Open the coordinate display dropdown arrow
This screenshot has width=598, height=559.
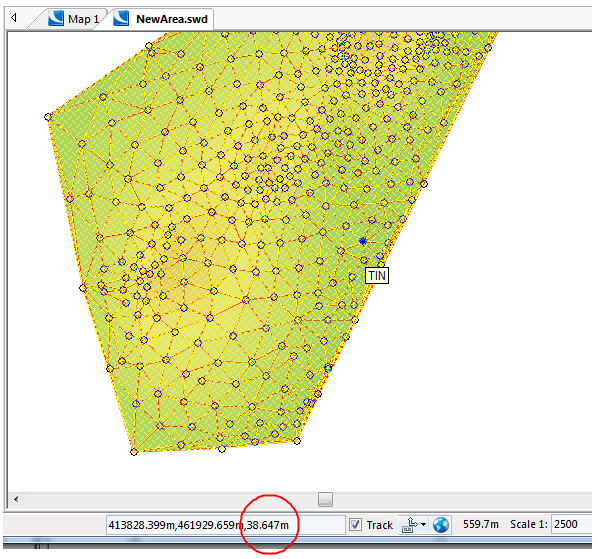coord(423,525)
